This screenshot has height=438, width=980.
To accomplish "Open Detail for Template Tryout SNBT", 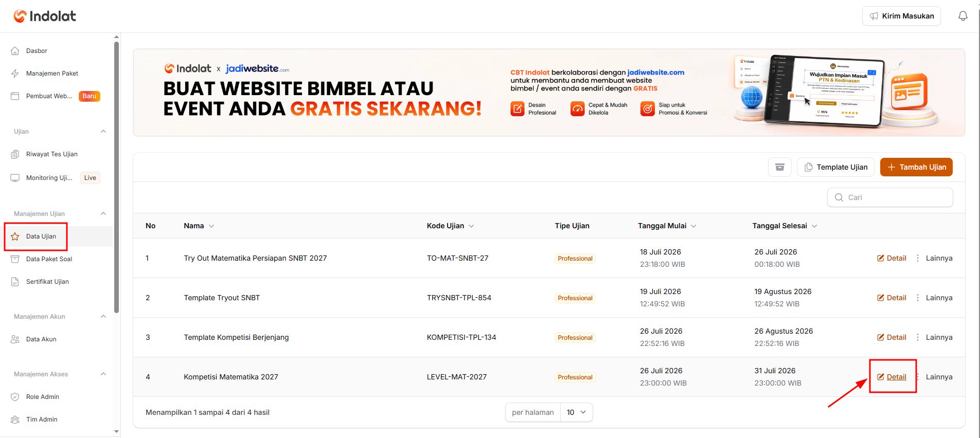I will (892, 298).
